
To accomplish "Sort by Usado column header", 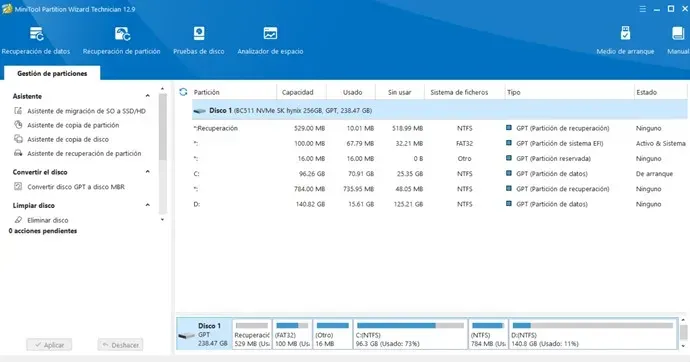I will tap(351, 92).
